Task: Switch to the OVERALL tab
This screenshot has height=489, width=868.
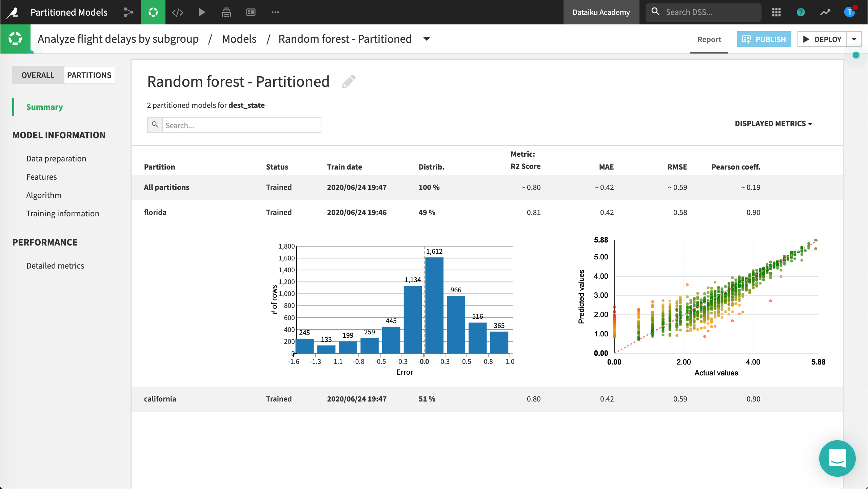Action: click(x=38, y=75)
